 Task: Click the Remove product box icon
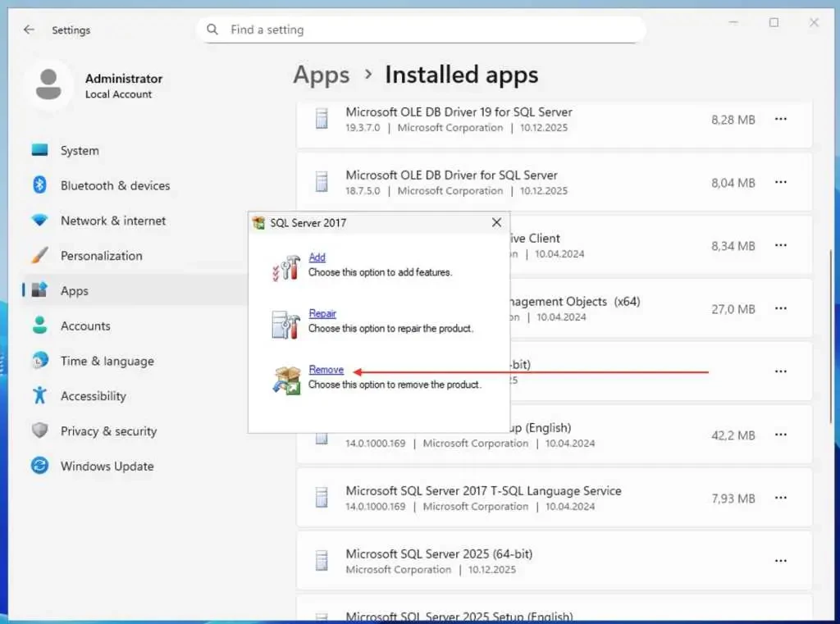pyautogui.click(x=286, y=380)
